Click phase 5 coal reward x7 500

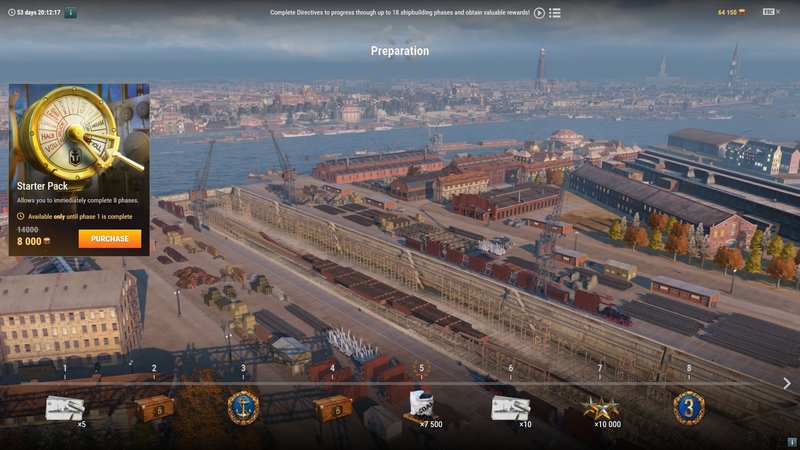tap(421, 408)
